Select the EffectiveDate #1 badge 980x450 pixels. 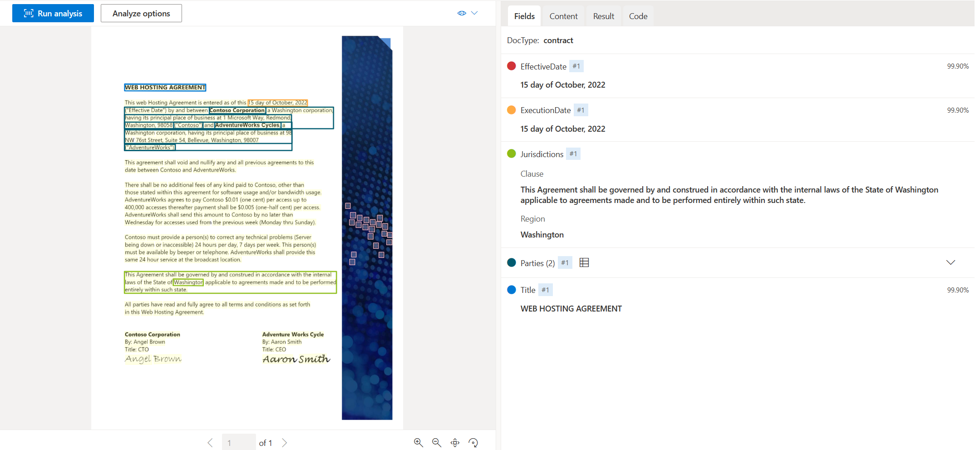click(576, 66)
